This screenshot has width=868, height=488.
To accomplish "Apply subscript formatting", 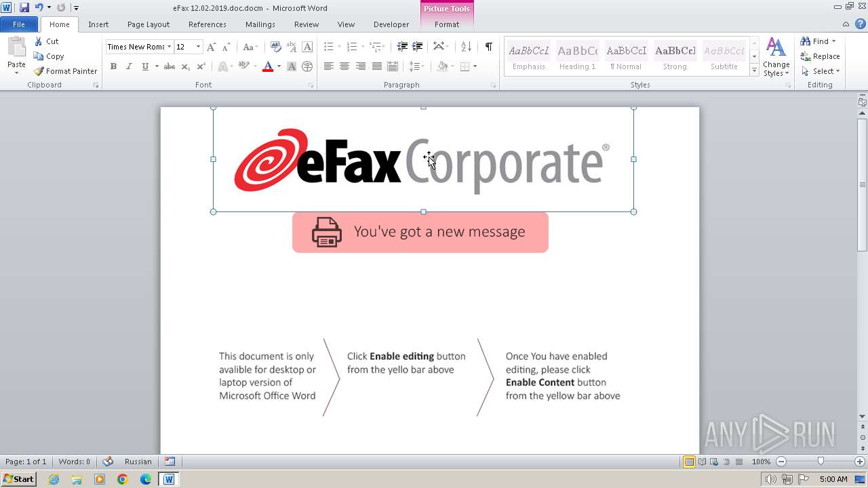I will (185, 66).
